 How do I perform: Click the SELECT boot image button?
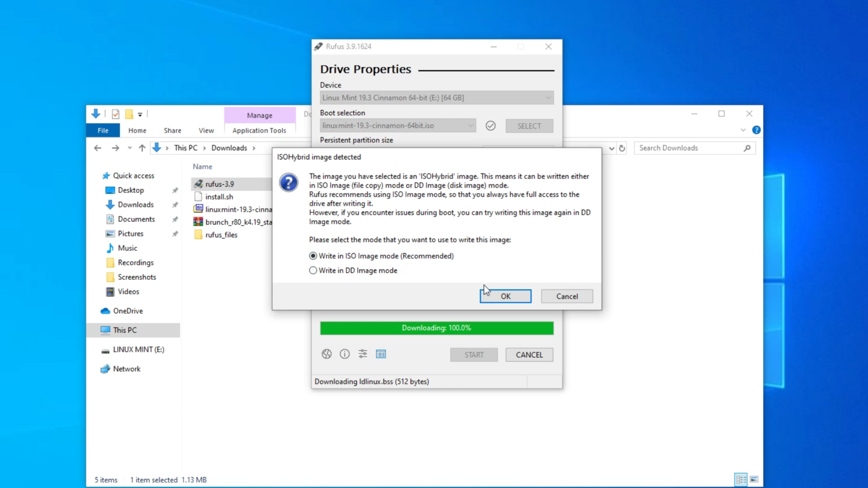[529, 126]
